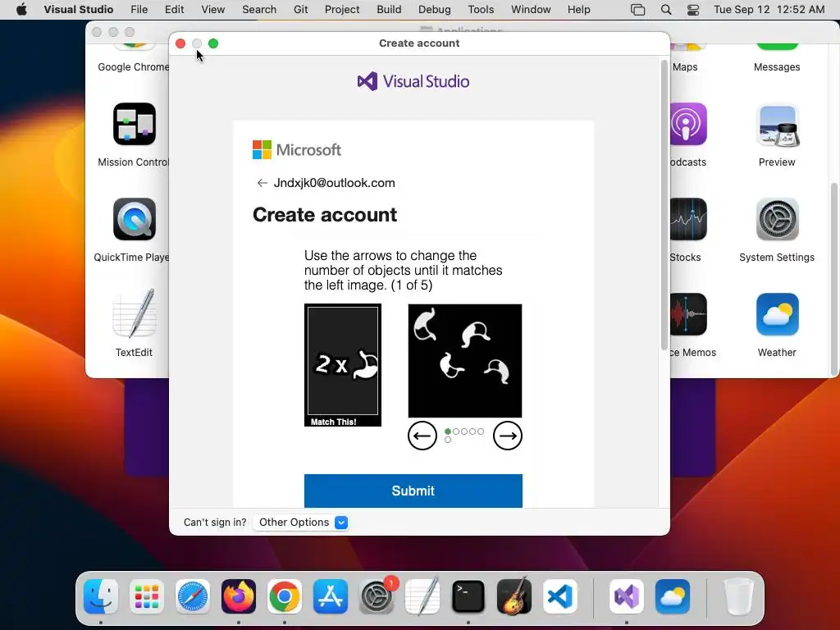Click the Maps label in Applications window
The image size is (840, 630).
(685, 67)
